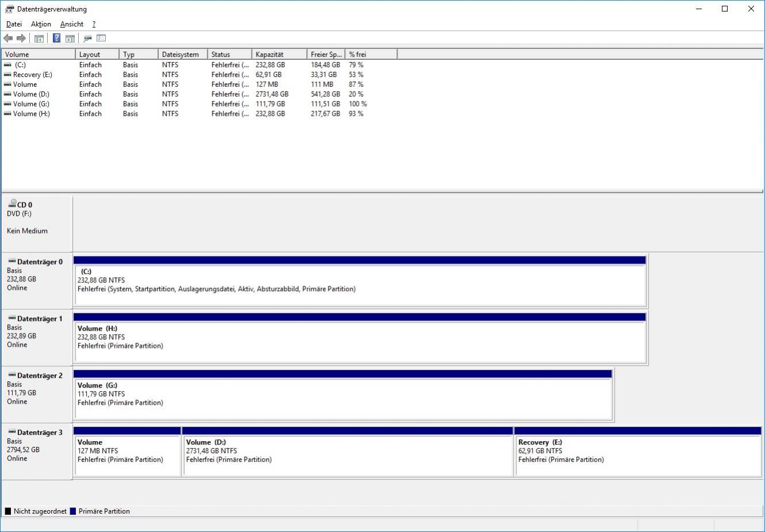The width and height of the screenshot is (765, 532).
Task: Click the Datenträger 3 disk icon
Action: click(12, 432)
